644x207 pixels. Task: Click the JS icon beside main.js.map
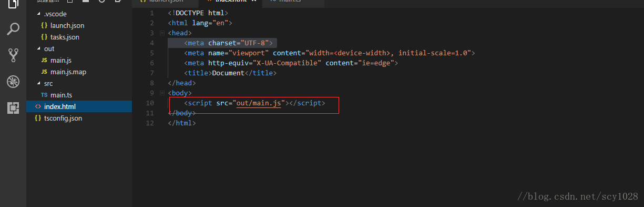(x=44, y=72)
